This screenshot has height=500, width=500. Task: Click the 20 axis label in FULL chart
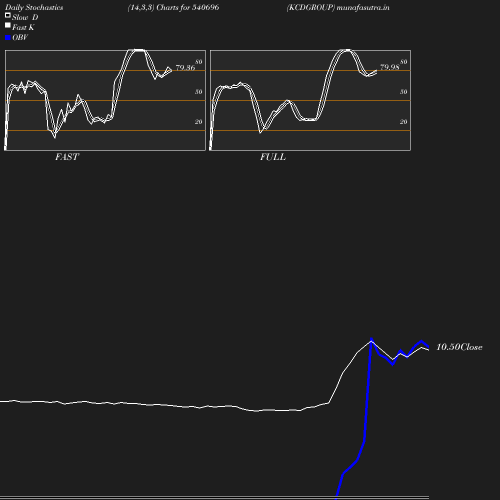(404, 122)
